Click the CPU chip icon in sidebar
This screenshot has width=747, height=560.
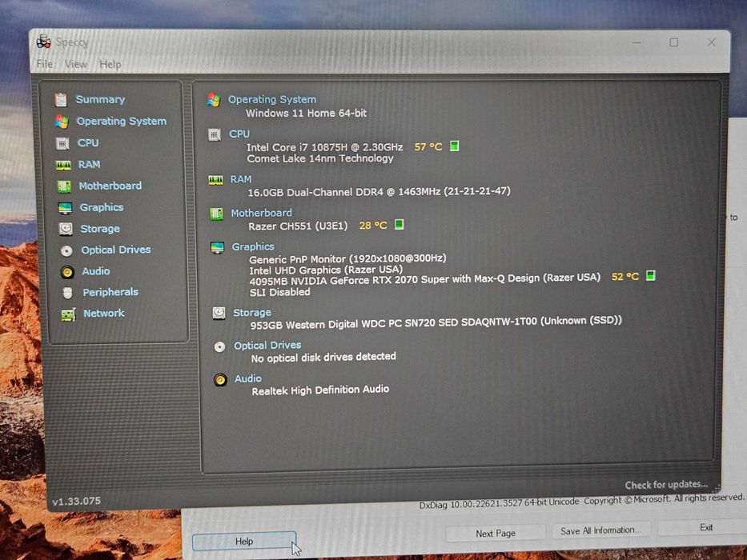tap(62, 143)
